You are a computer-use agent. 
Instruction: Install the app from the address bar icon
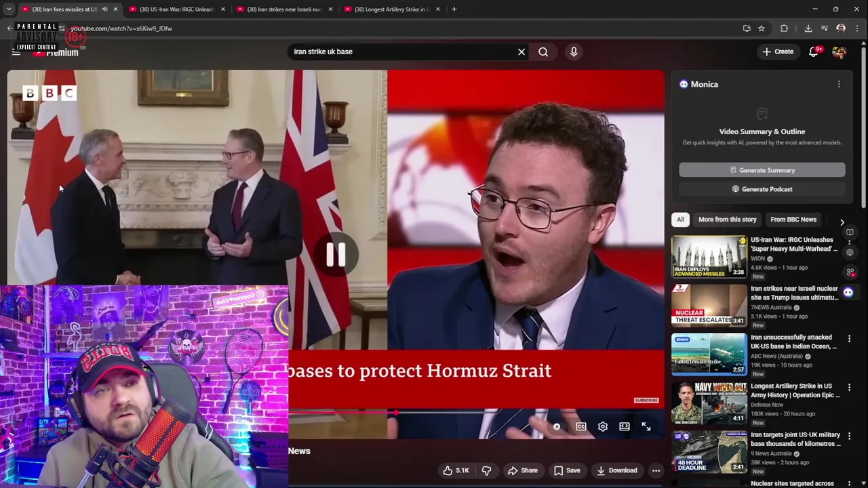(x=747, y=28)
